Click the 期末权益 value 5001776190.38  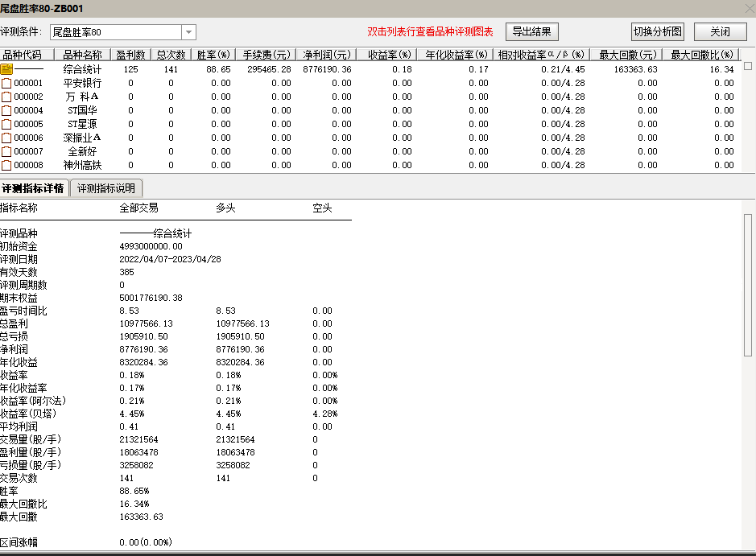coord(151,298)
